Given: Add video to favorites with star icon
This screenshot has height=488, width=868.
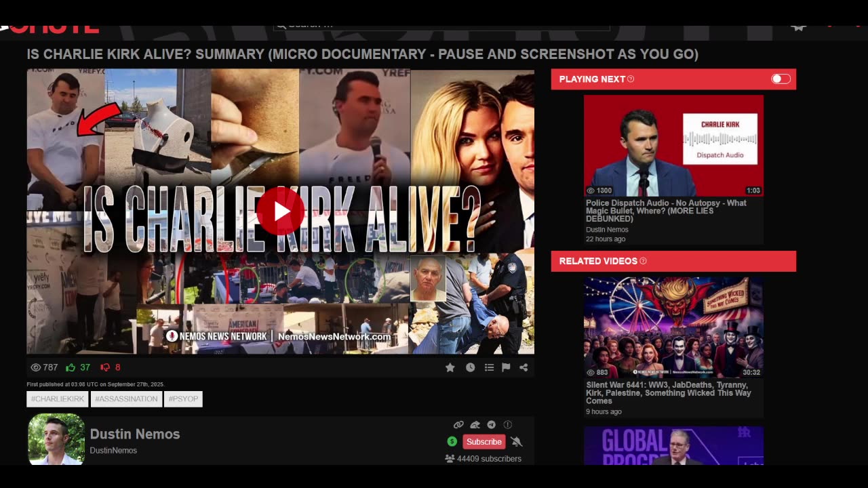Looking at the screenshot, I should (450, 367).
